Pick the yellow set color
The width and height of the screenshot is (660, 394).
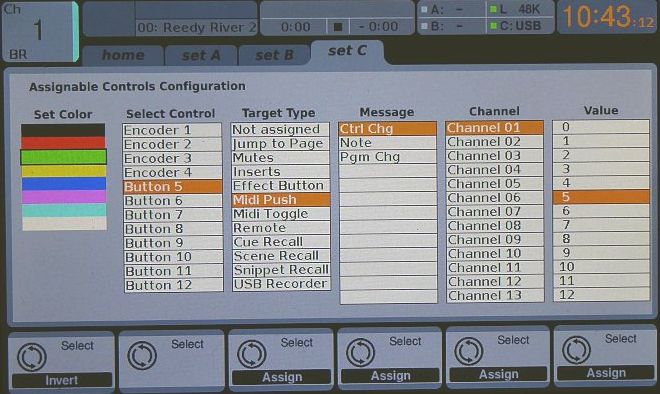[64, 171]
